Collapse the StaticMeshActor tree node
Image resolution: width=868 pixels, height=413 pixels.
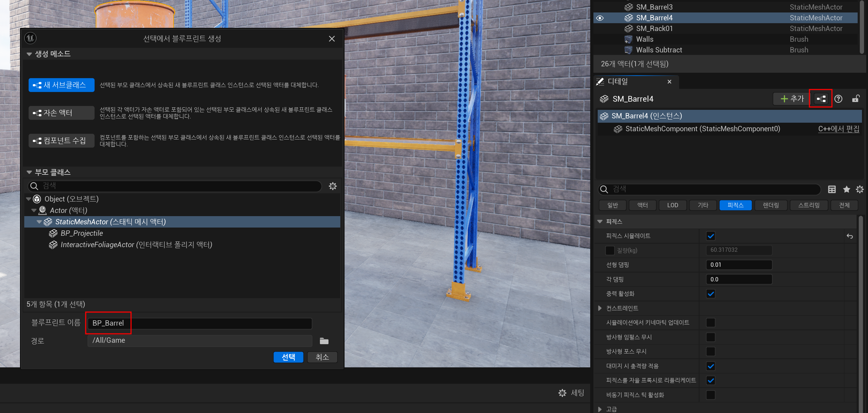(x=39, y=222)
